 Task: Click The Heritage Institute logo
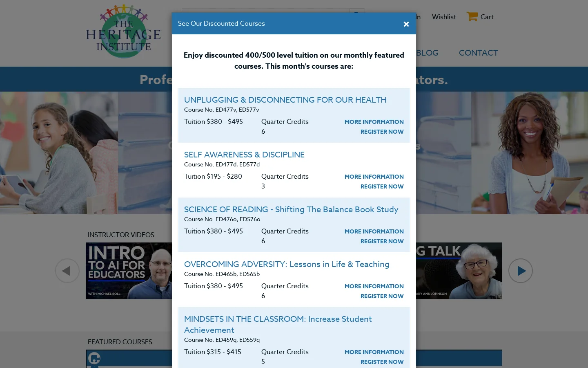coord(123,31)
